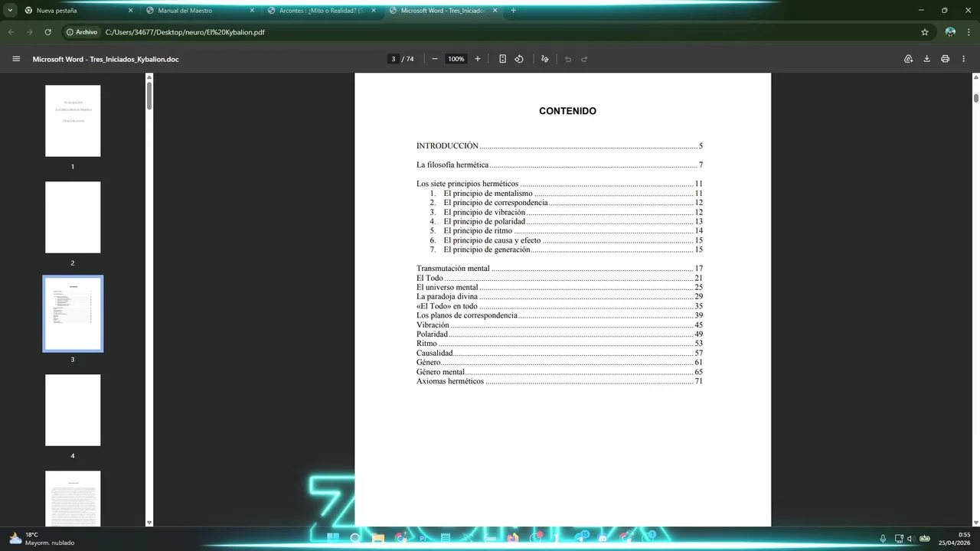Click the system tray microphone icon
980x551 pixels.
click(883, 539)
